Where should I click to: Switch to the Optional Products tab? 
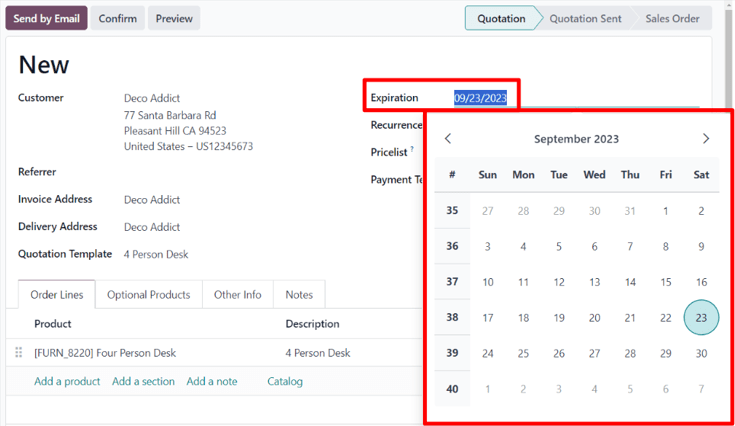point(148,295)
